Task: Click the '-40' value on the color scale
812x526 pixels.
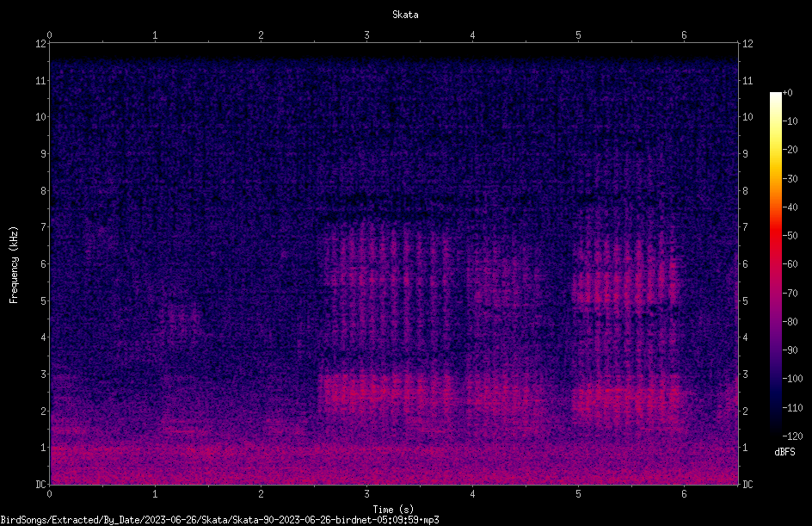Action: 790,207
